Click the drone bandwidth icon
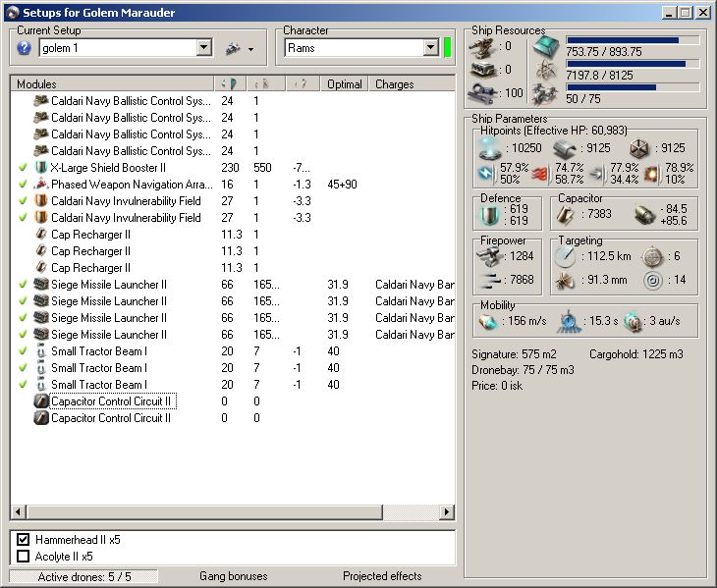 click(545, 93)
